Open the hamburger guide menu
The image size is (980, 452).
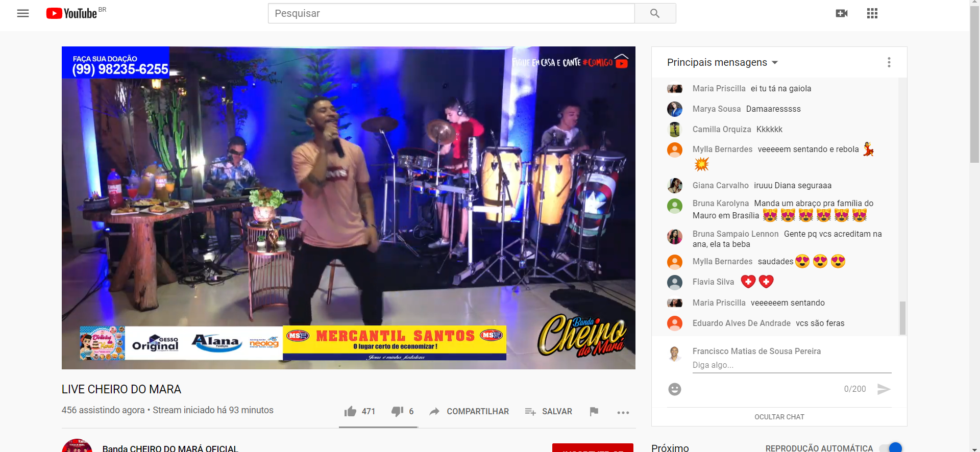click(x=23, y=14)
